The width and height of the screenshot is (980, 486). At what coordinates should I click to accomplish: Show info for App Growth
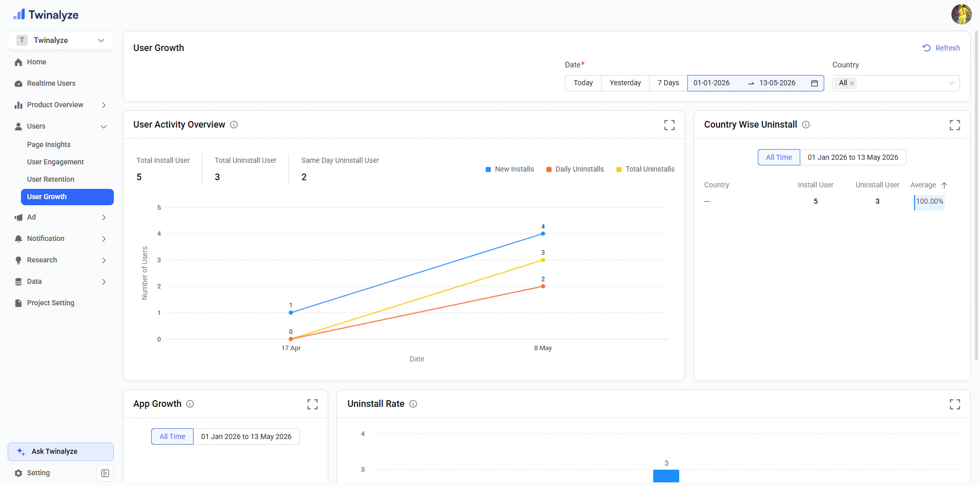click(x=190, y=404)
